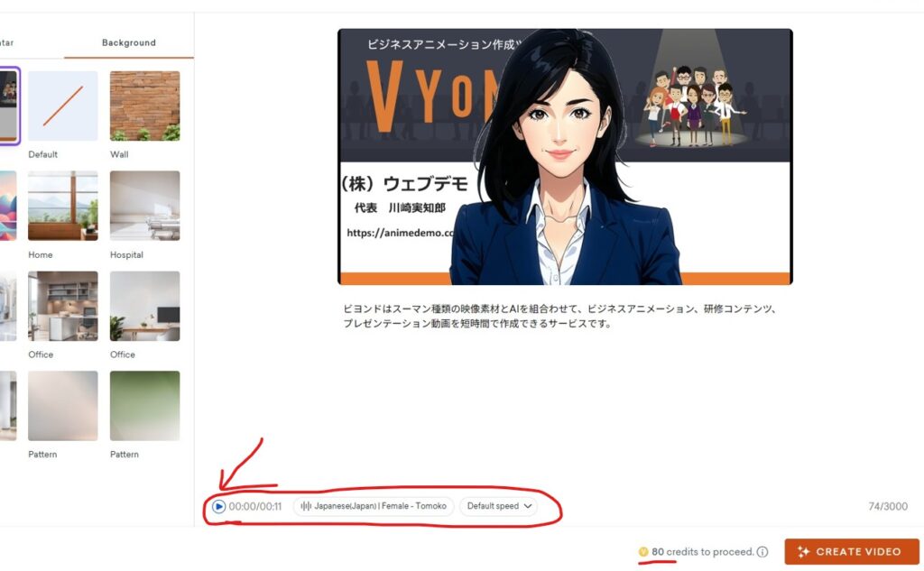Click into the Japanese script text area
This screenshot has height=571, width=924.
559,316
